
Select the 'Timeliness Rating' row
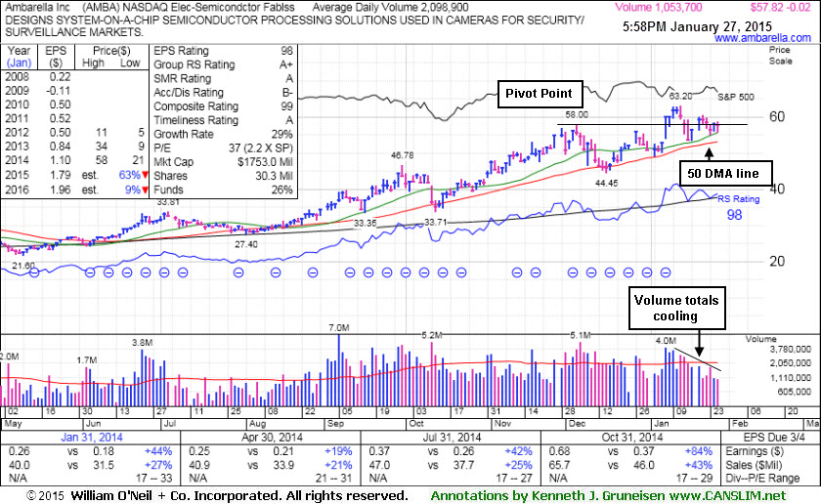coord(223,120)
